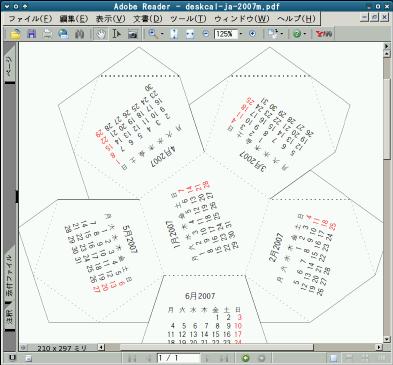
Task: Expand the zoom tool dropdown arrow
Action: [x=162, y=34]
